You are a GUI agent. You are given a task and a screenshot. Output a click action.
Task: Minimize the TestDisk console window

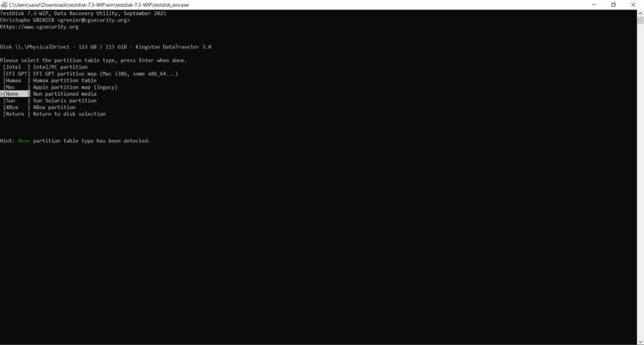click(594, 4)
